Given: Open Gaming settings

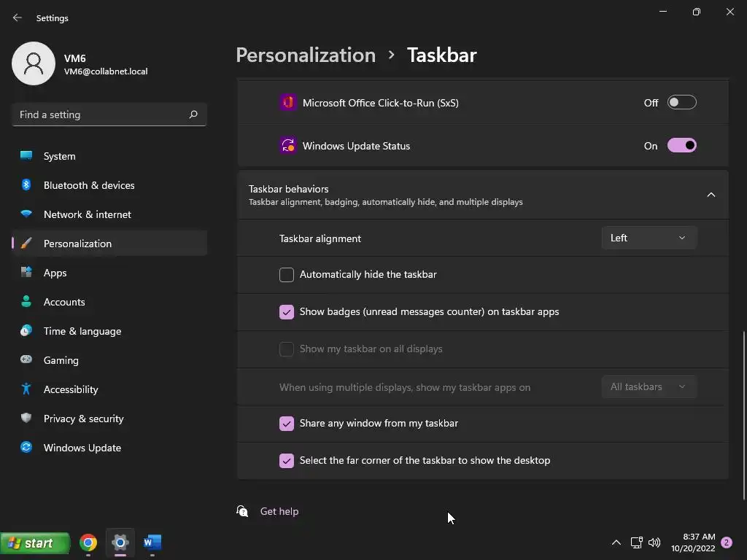Looking at the screenshot, I should click(109, 359).
